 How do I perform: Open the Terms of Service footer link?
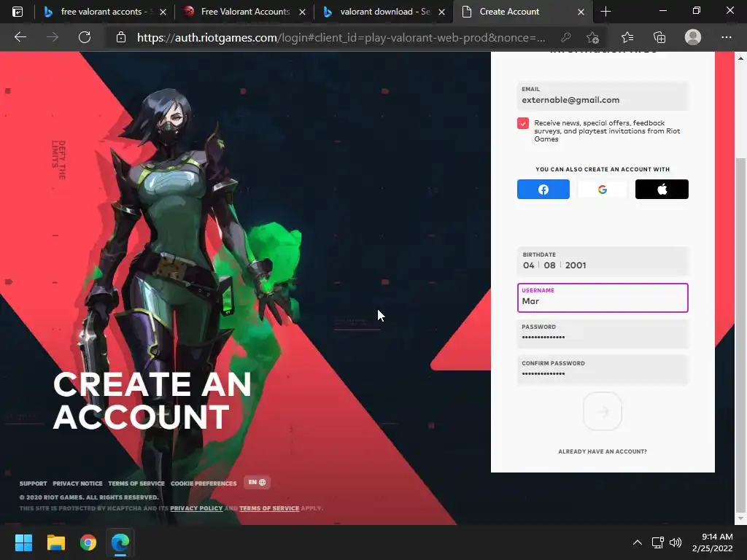(136, 483)
